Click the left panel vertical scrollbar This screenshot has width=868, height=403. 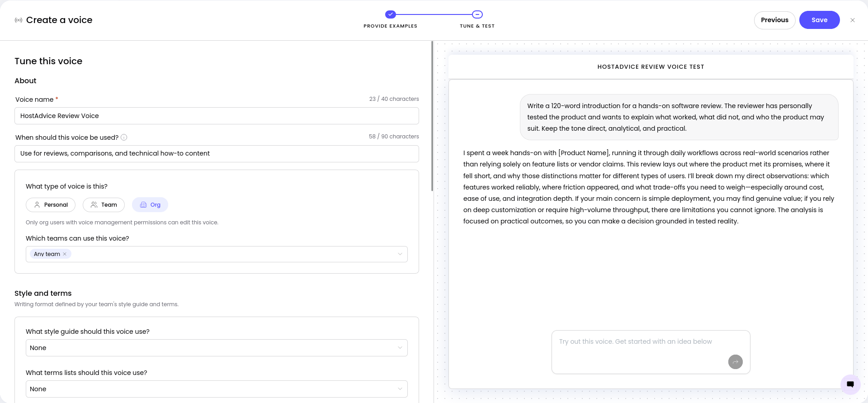tap(432, 116)
